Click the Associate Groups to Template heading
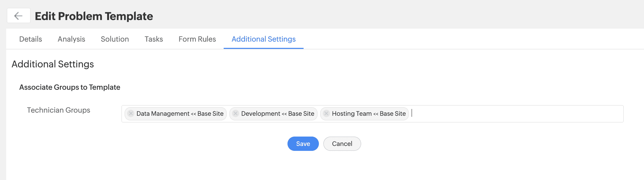The image size is (644, 180). coord(70,87)
